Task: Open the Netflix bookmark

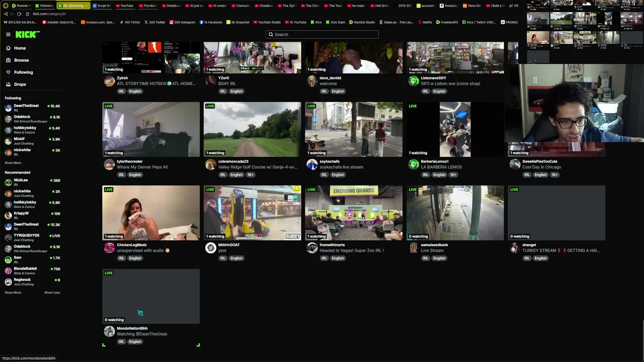Action: 425,22
